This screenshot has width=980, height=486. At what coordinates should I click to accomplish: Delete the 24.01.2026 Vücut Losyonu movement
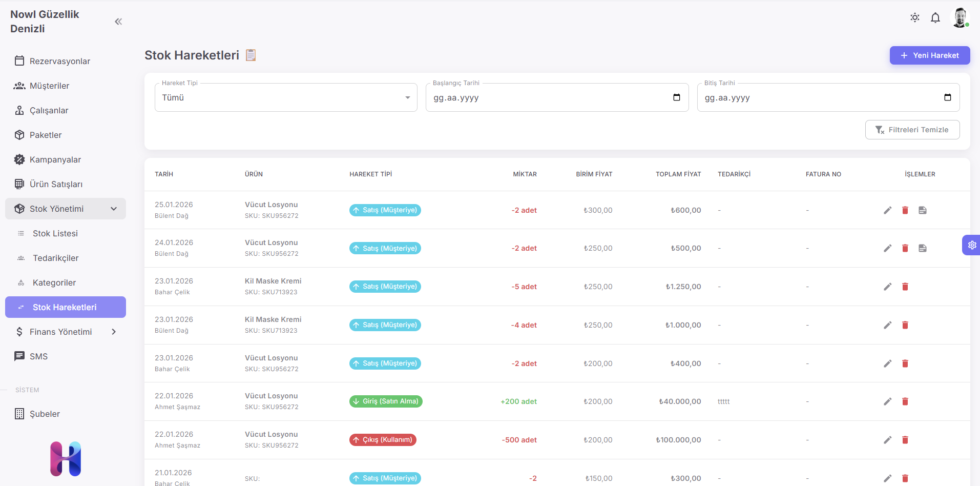[905, 248]
